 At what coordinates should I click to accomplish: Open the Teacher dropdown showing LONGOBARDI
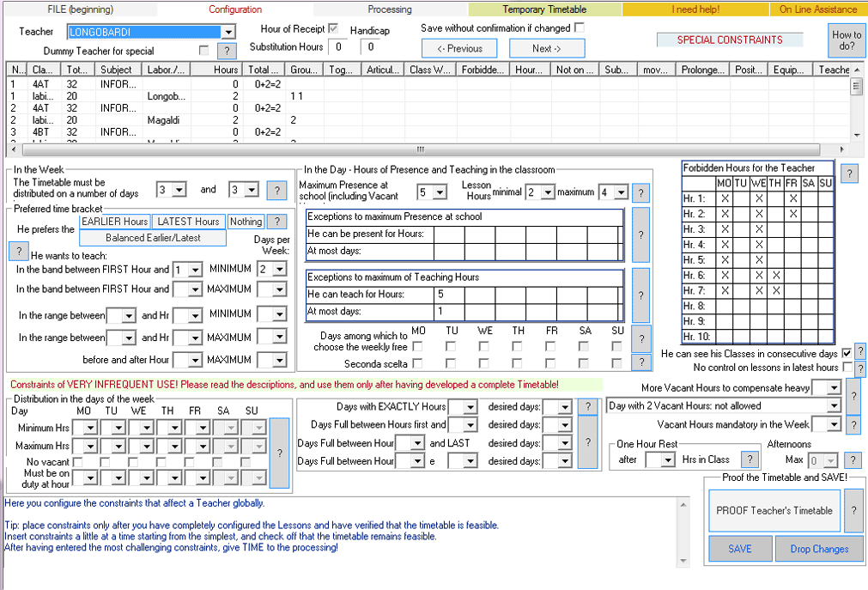[x=228, y=32]
